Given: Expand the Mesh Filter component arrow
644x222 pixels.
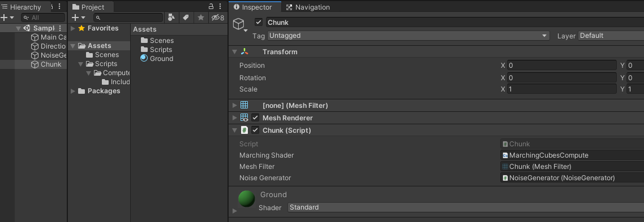Looking at the screenshot, I should pyautogui.click(x=234, y=106).
